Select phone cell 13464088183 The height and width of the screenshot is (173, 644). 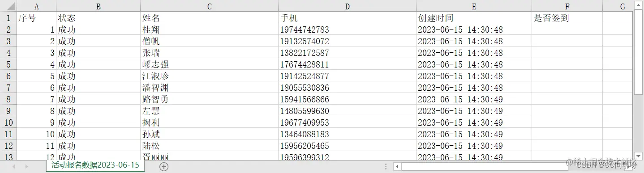coord(348,134)
